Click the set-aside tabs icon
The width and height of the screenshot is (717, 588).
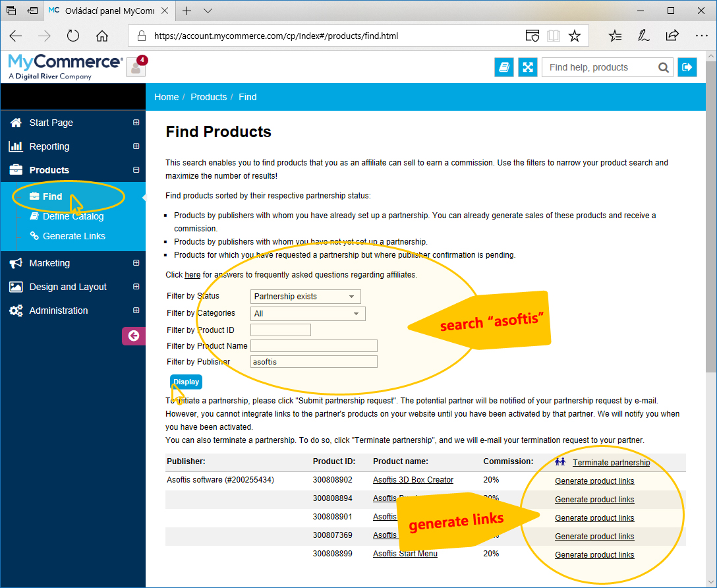coord(11,11)
